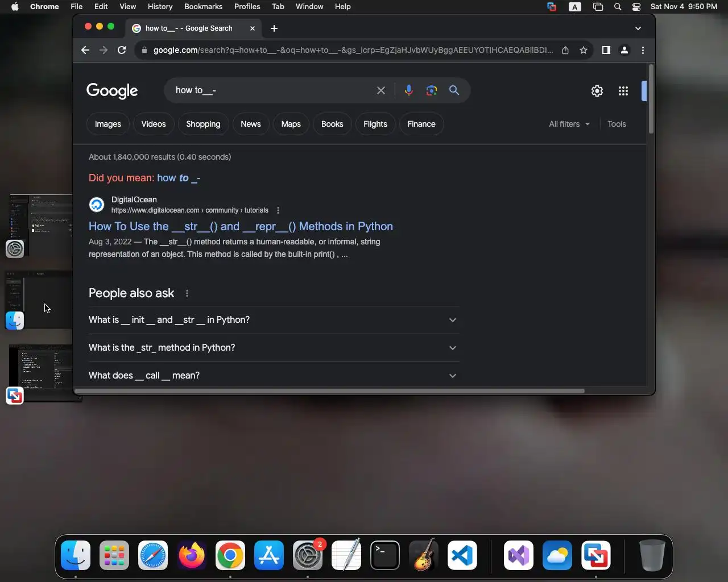This screenshot has width=728, height=582.
Task: Open the 'How To Use the __str__()' result
Action: (x=241, y=226)
